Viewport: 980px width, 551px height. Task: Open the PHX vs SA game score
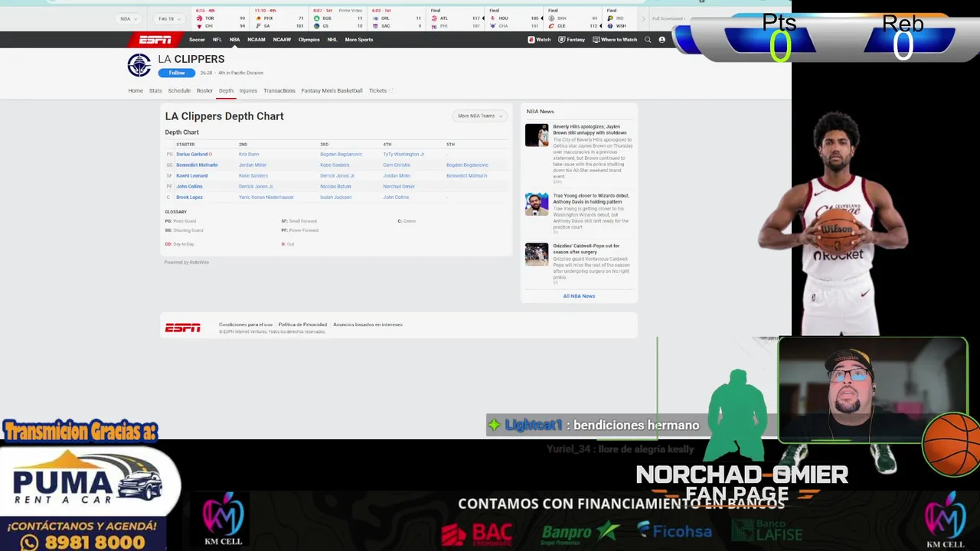(279, 18)
